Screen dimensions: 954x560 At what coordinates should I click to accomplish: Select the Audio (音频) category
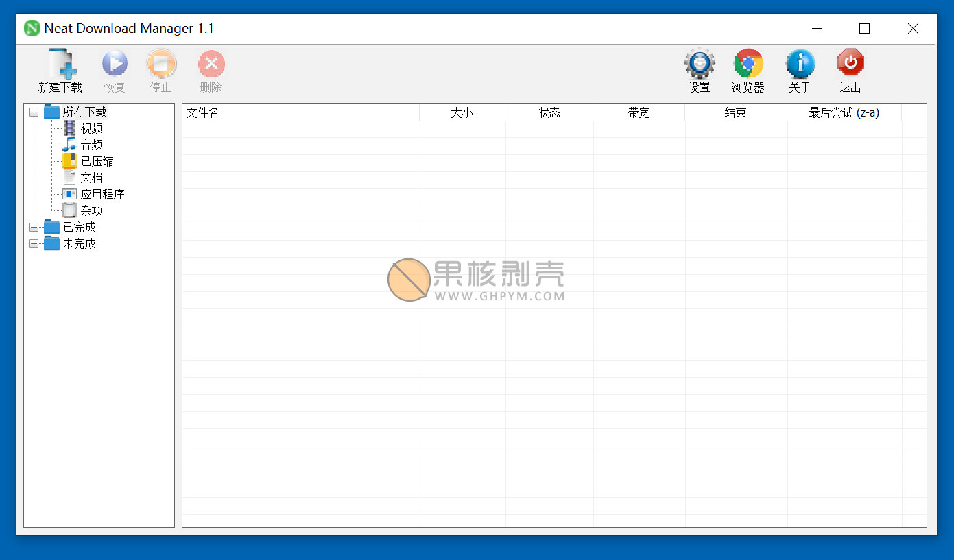pos(91,145)
